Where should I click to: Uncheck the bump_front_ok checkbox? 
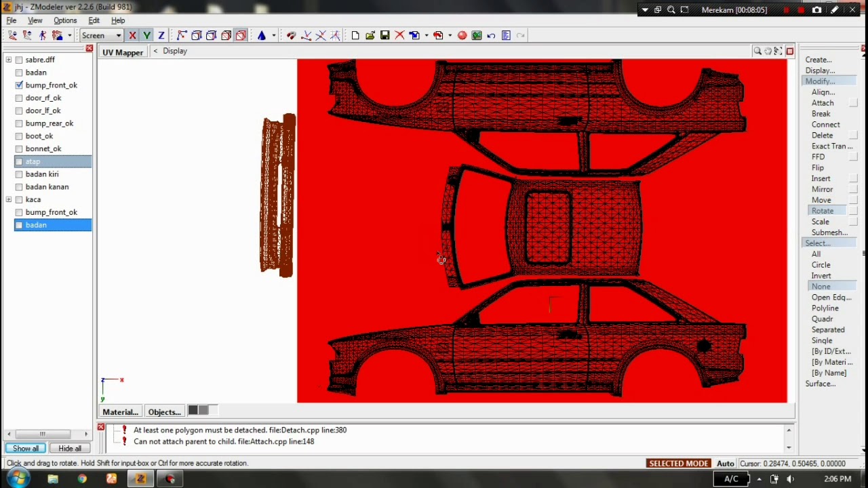[x=19, y=85]
